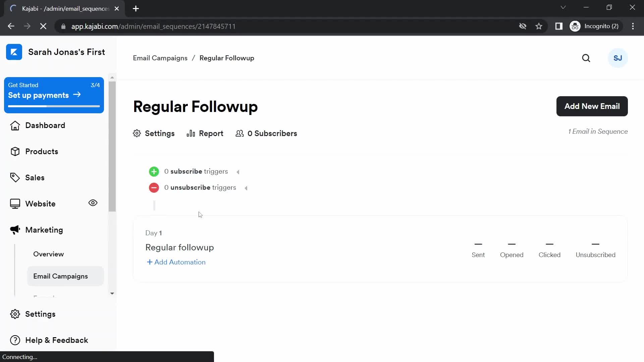Image resolution: width=644 pixels, height=362 pixels.
Task: Click Clicked stat on email row
Action: (549, 250)
